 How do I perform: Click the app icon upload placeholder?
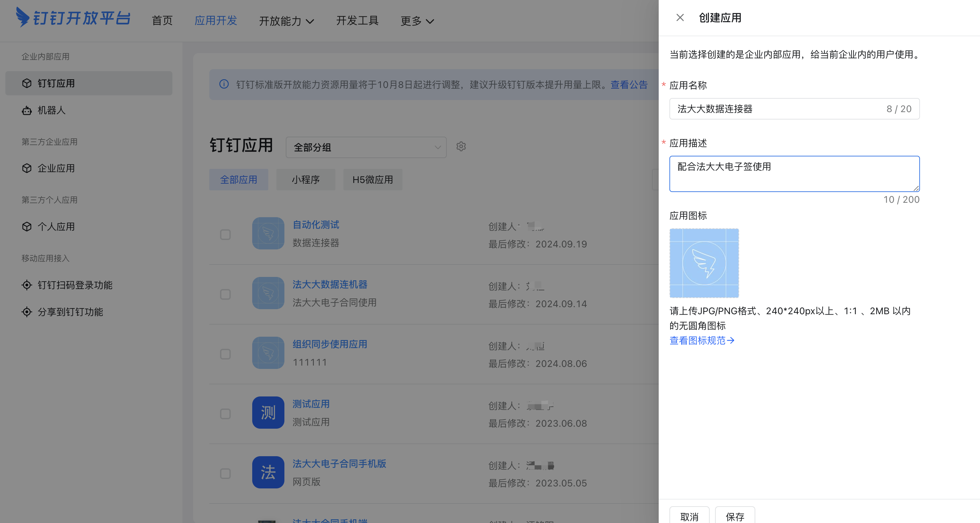point(704,263)
